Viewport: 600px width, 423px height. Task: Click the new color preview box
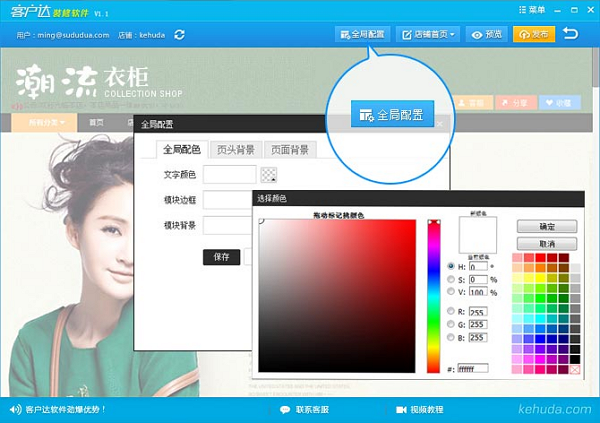pyautogui.click(x=478, y=235)
